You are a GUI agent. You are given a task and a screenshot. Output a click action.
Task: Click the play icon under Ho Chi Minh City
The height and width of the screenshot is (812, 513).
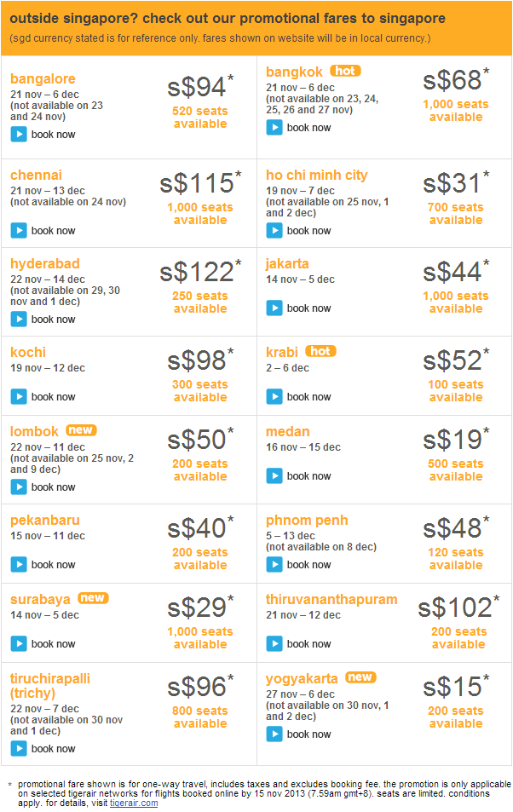click(x=274, y=230)
